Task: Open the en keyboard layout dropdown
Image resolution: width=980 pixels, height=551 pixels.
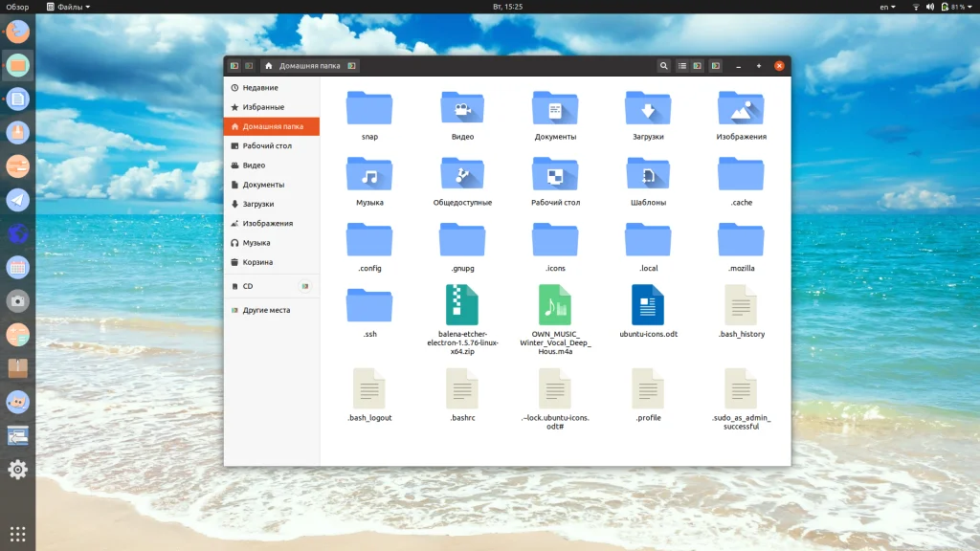Action: pyautogui.click(x=887, y=7)
